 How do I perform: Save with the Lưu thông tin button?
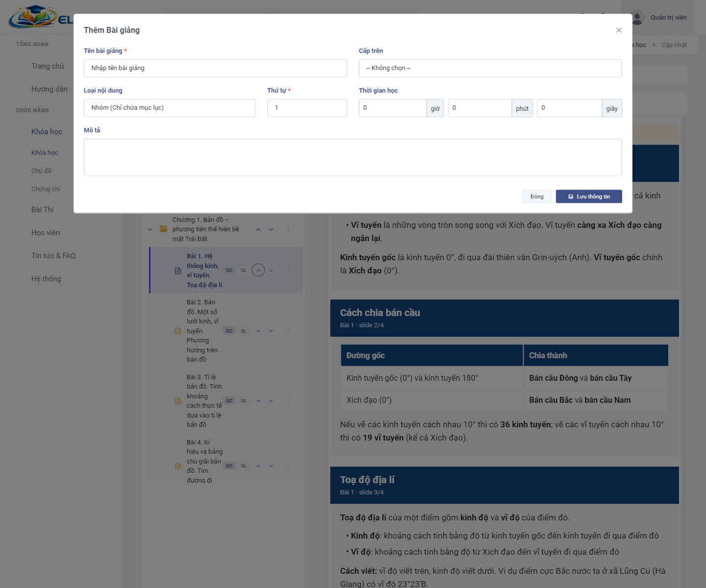point(589,196)
